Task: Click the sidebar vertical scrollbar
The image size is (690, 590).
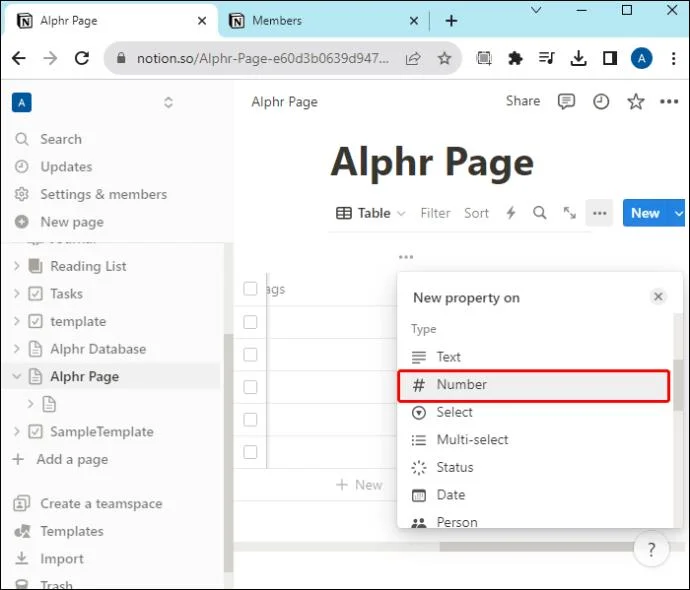Action: [228, 453]
